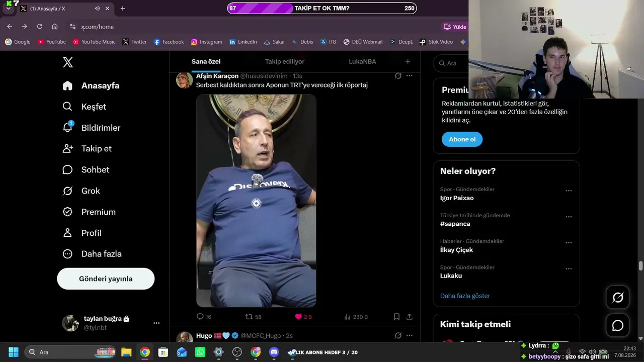The width and height of the screenshot is (644, 362).
Task: Ask Grok about Afşin Karaçon's post
Action: (x=398, y=76)
